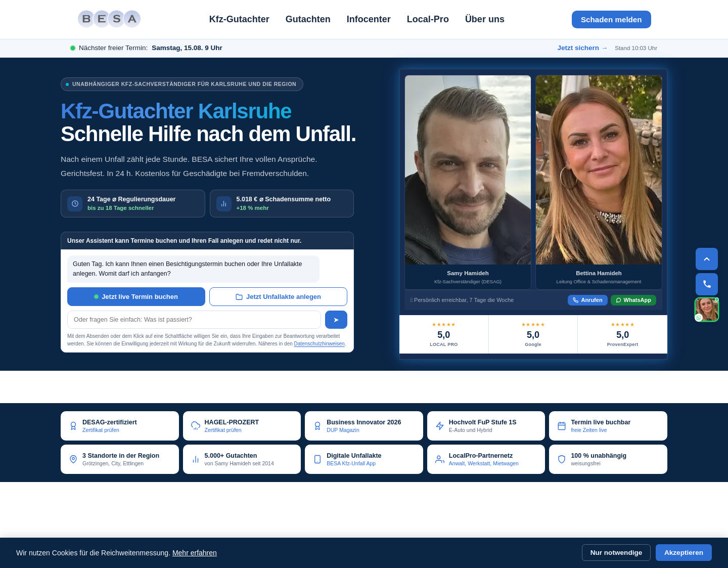Screen dimensions: 728x568
Task: Open Anwalt, Werkstatt, Mietwagen link
Action: tap(484, 463)
